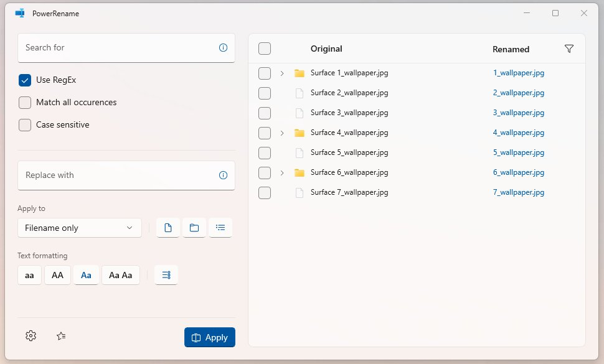
Task: Click the filter funnel icon
Action: [569, 49]
